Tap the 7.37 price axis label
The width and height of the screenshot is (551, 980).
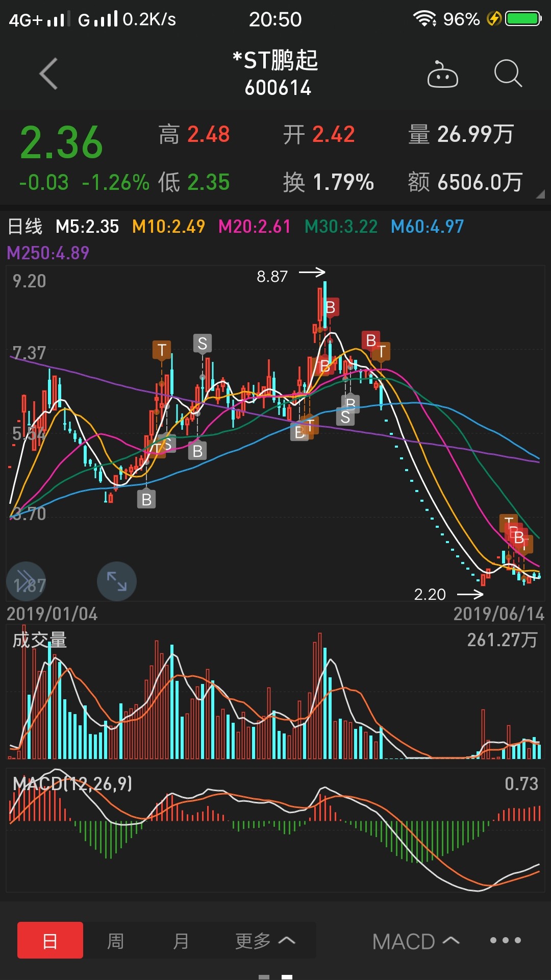(x=29, y=353)
